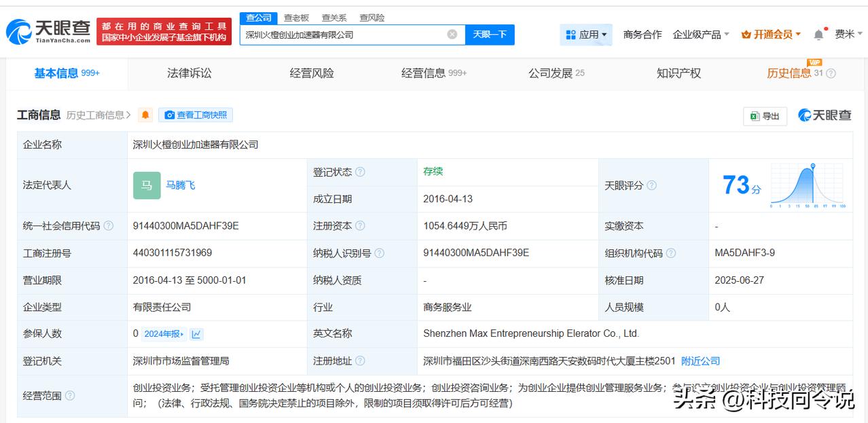
Task: Switch to the 查关系 search tab
Action: [334, 18]
